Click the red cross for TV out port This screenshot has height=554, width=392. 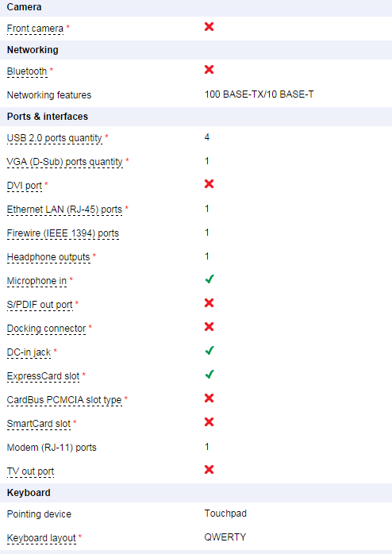point(209,470)
